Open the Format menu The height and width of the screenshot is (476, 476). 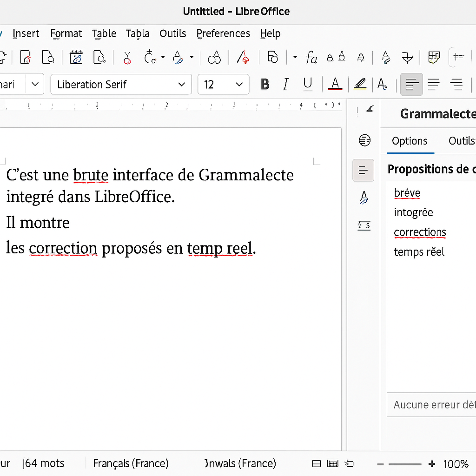(x=66, y=33)
